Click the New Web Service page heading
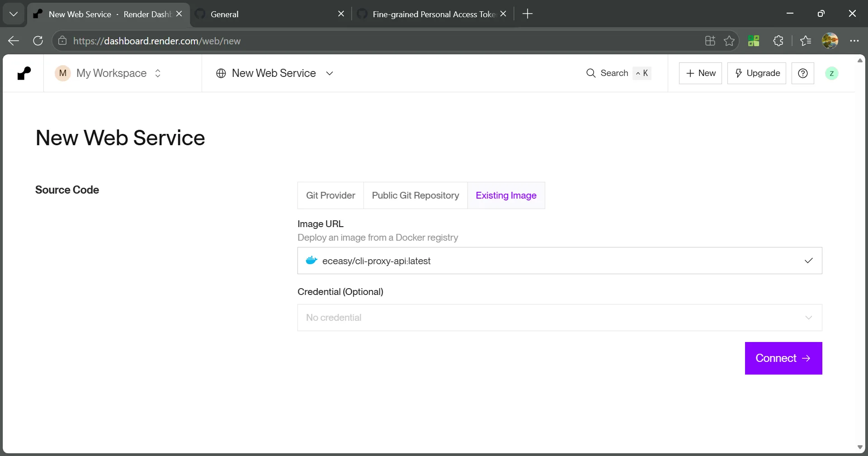 (x=120, y=138)
